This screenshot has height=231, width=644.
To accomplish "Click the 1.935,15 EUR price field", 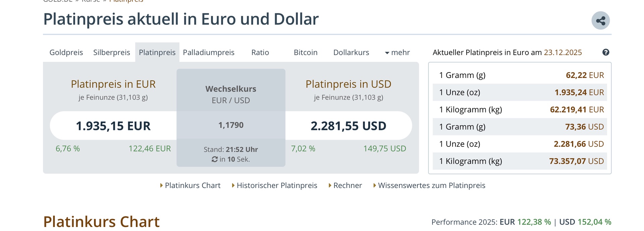I will [113, 126].
